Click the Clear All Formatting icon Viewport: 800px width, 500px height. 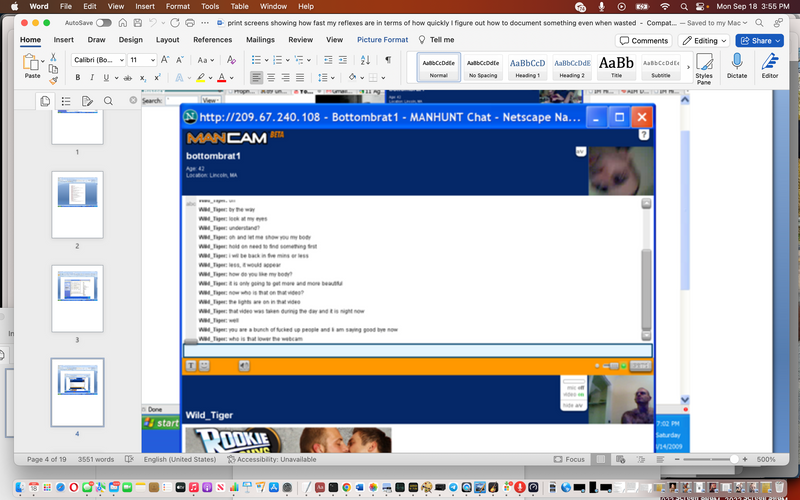231,60
